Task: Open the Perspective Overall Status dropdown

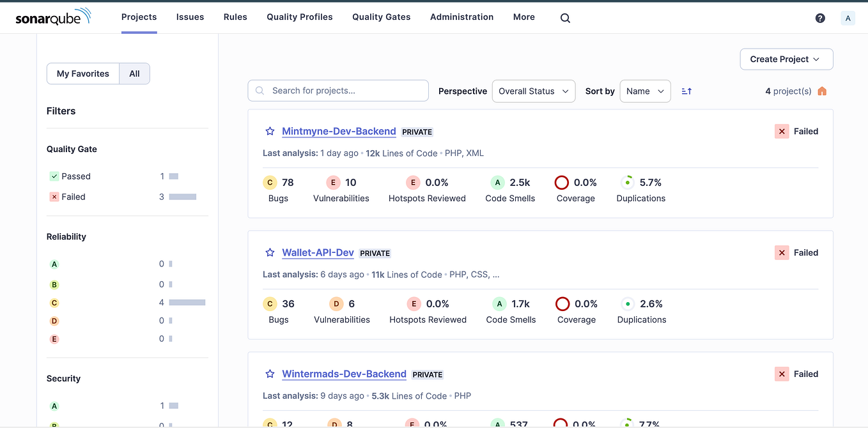Action: [x=533, y=91]
